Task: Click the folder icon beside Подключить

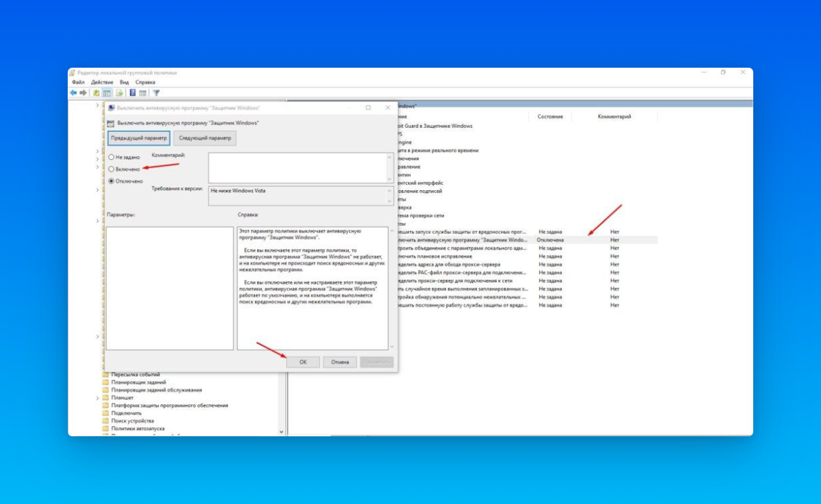Action: click(106, 413)
